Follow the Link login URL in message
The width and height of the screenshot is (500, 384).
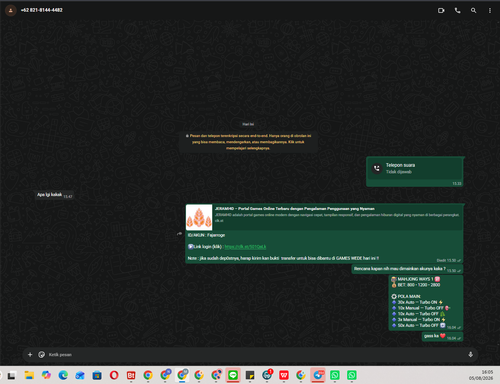tap(245, 247)
